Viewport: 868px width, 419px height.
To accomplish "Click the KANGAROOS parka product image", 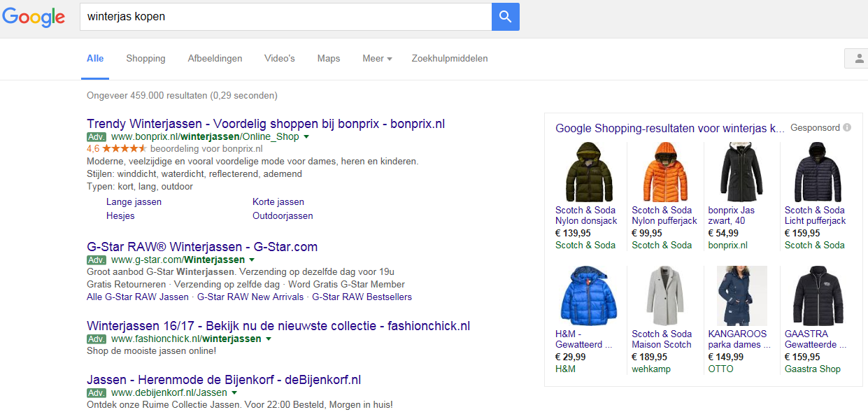I will (741, 296).
